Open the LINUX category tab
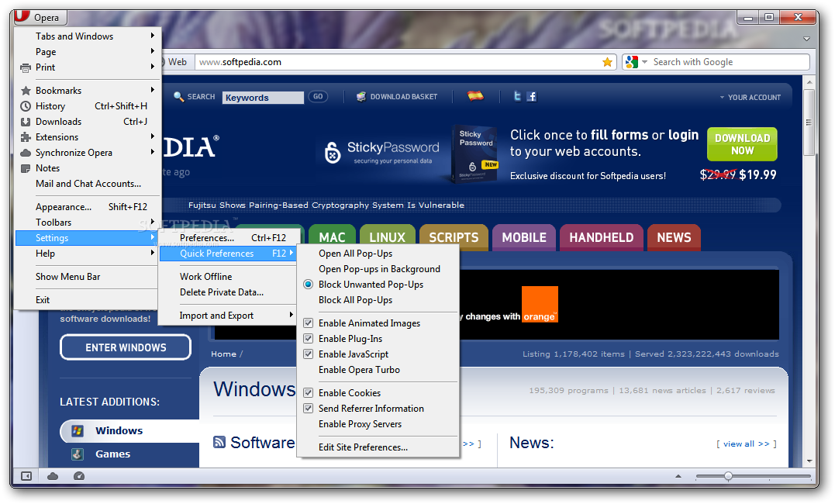Screen dimensions: 835x504 pos(387,237)
